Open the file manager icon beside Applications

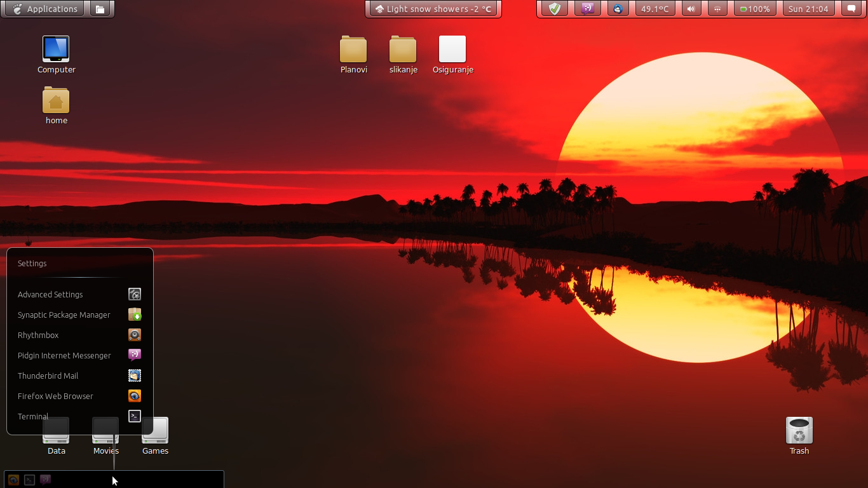[100, 9]
